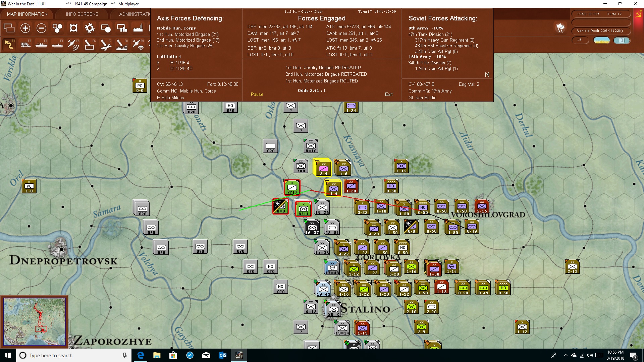Image resolution: width=644 pixels, height=362 pixels.
Task: Select the 1-12 counter in the southeast
Action: 522,327
